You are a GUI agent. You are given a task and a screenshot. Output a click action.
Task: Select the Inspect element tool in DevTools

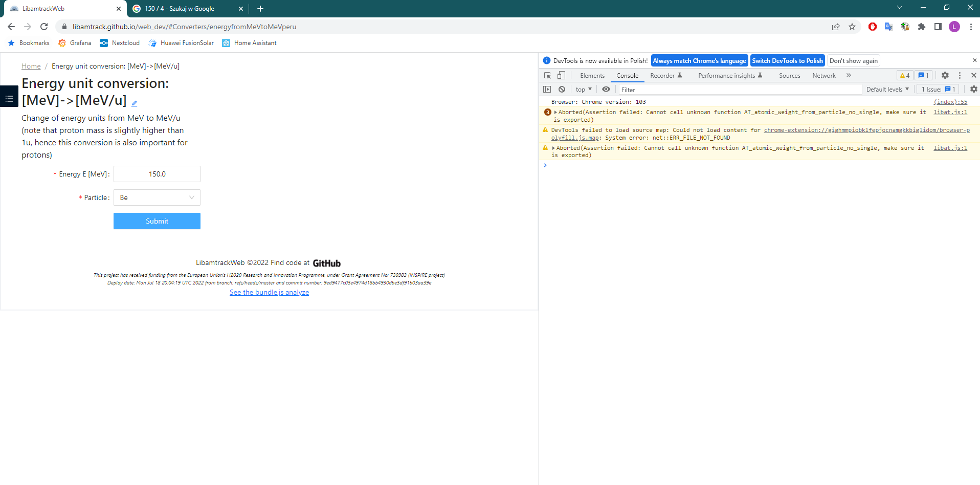tap(547, 75)
